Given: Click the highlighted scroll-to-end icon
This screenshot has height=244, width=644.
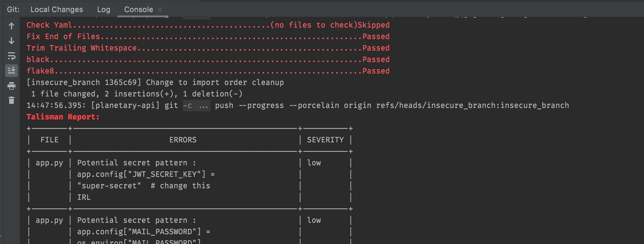Looking at the screenshot, I should [11, 71].
